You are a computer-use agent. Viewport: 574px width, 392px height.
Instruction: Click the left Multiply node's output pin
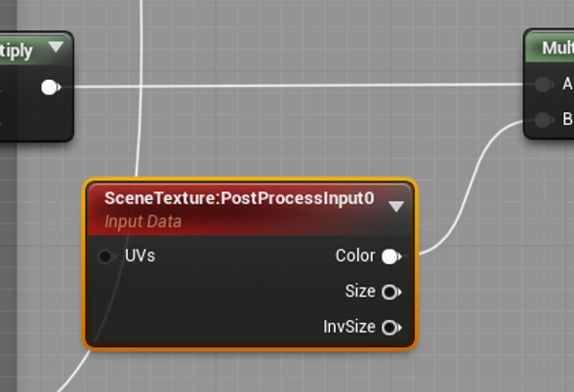coord(51,88)
